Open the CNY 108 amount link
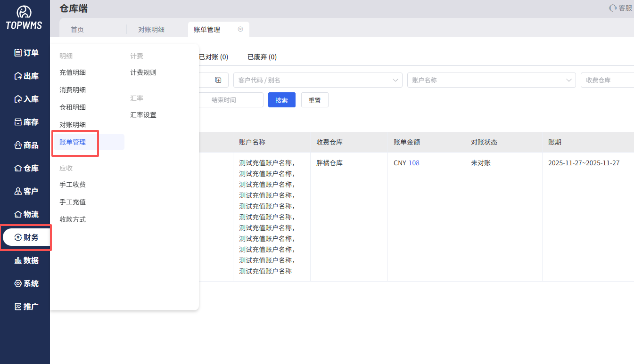634x364 pixels. click(x=413, y=163)
